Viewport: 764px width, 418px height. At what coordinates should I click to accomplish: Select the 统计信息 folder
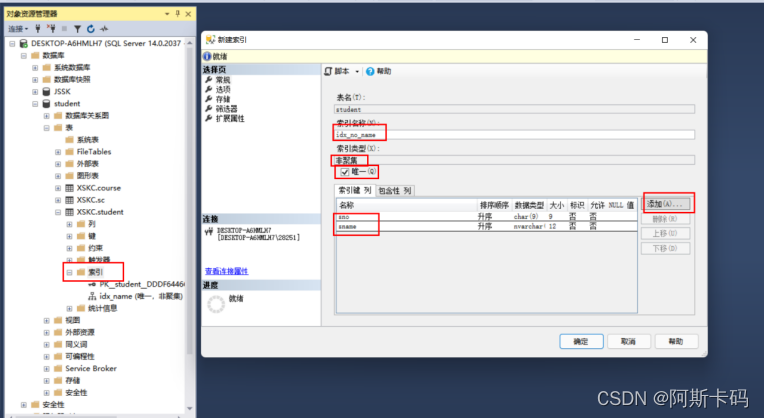click(x=102, y=308)
